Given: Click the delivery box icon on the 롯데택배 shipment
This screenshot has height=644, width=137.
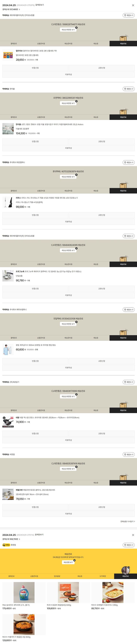Looking at the screenshot, I should coord(123,185).
